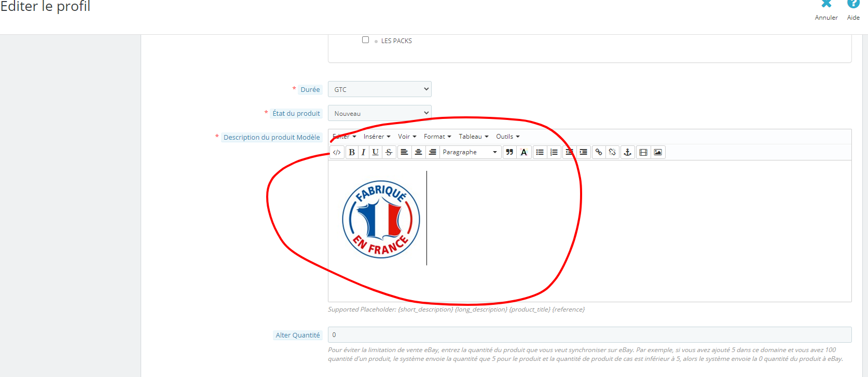Insert a video with the media icon
The width and height of the screenshot is (868, 377).
pyautogui.click(x=643, y=152)
